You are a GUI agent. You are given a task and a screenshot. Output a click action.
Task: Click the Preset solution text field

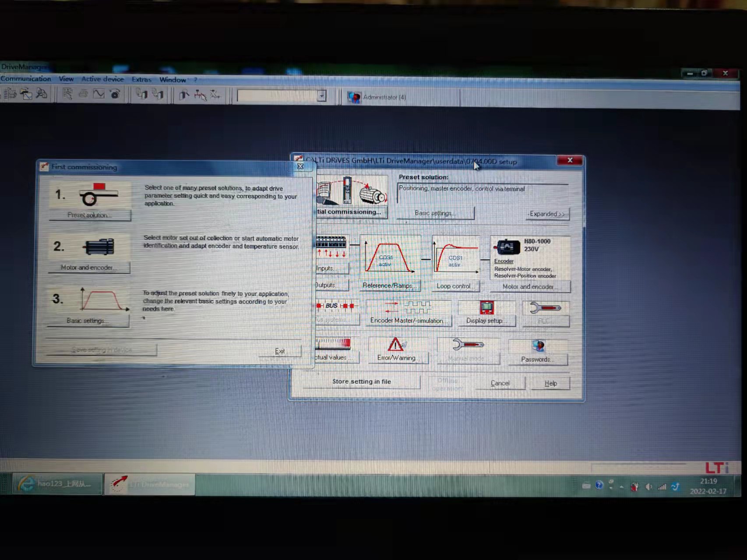tap(482, 193)
